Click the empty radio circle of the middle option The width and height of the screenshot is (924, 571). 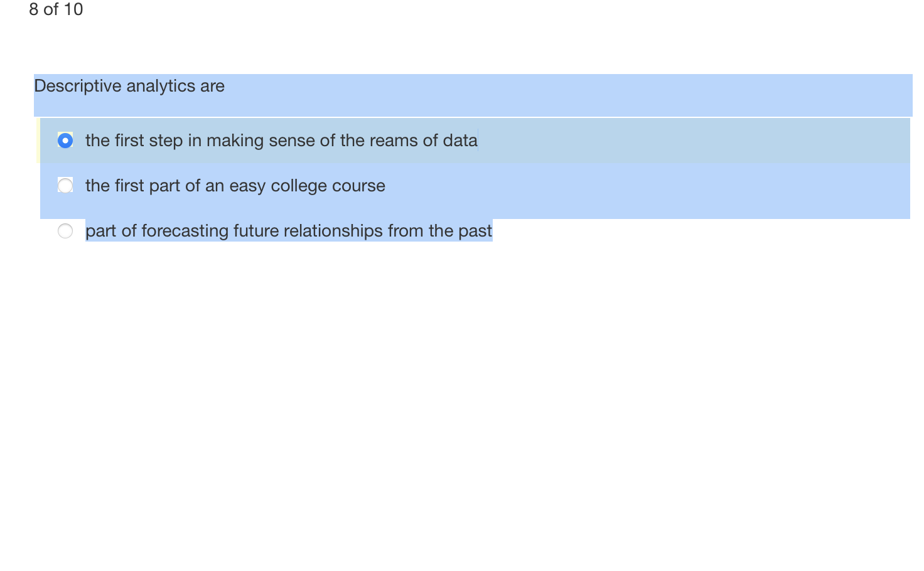pos(65,185)
